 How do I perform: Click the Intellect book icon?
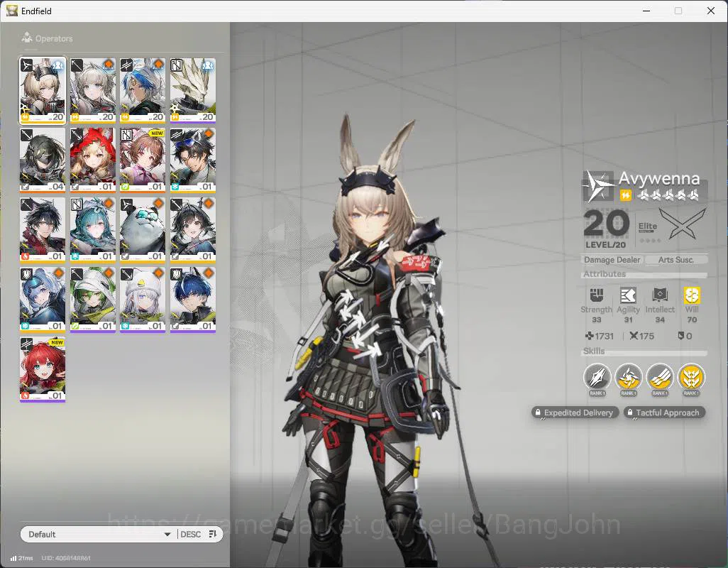(660, 295)
